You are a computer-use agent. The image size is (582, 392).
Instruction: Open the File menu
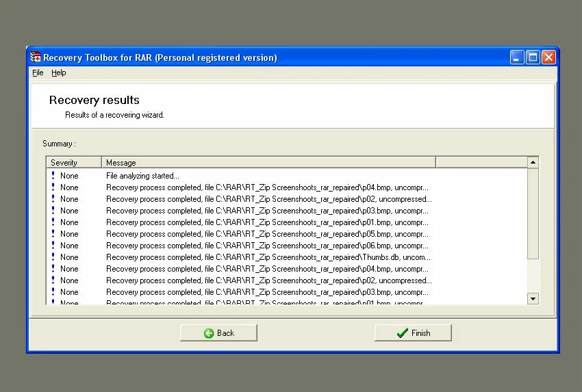tap(38, 73)
